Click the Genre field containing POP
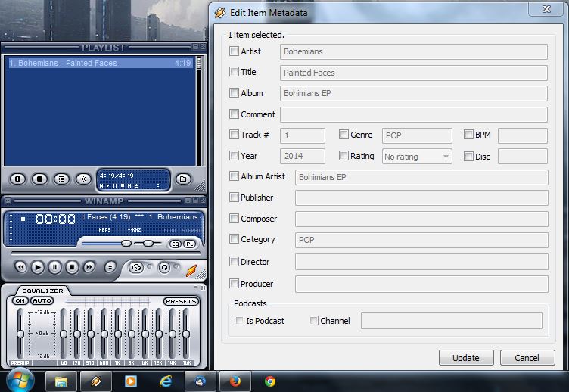 tap(417, 135)
